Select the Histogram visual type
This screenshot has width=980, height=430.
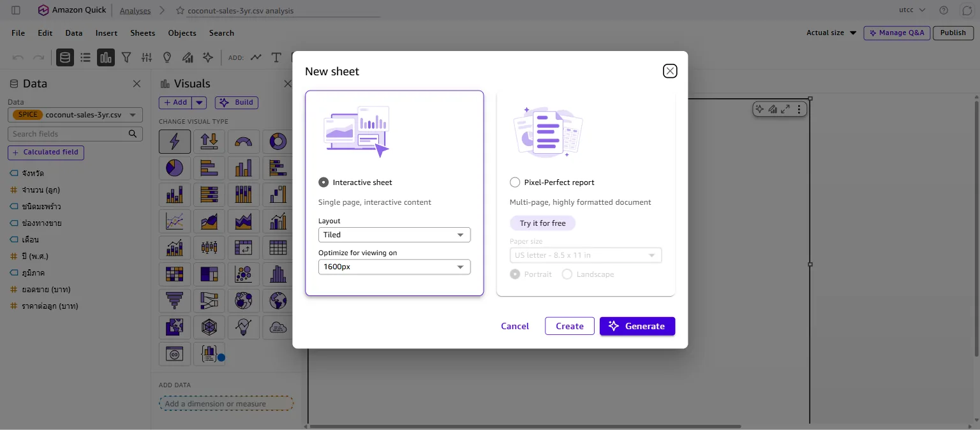[x=278, y=274]
